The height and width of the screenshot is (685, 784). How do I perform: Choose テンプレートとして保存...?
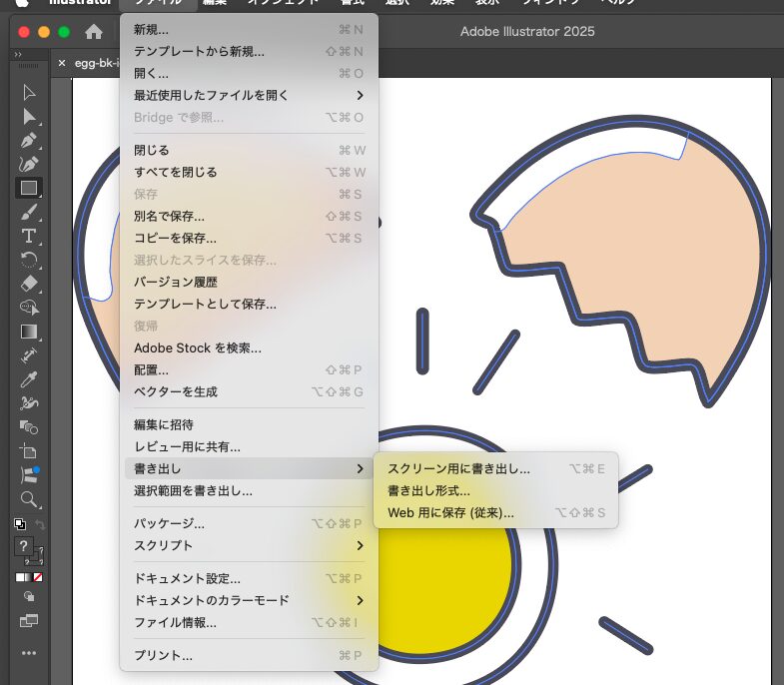pos(249,304)
